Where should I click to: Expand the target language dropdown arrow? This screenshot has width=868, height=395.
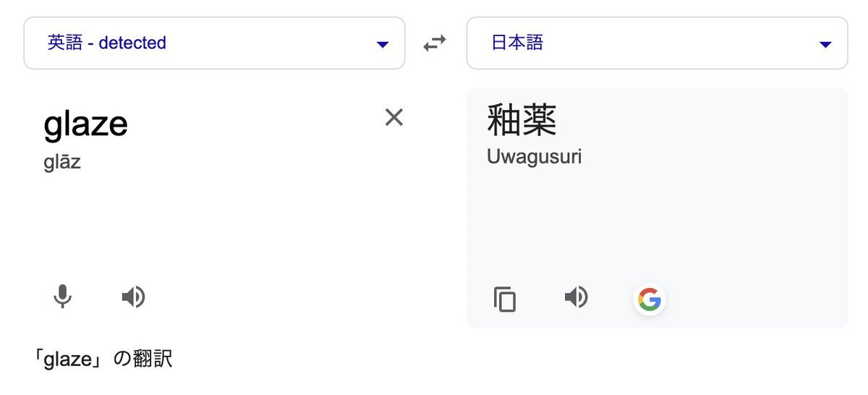[825, 45]
